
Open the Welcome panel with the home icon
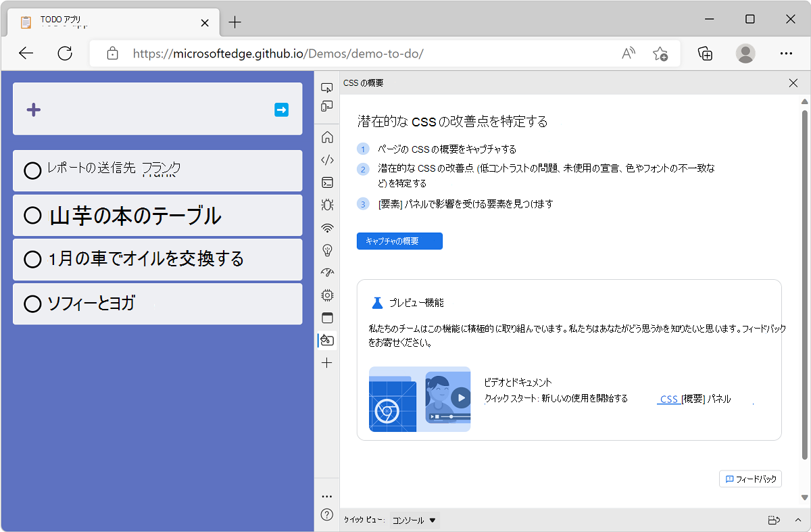pyautogui.click(x=327, y=137)
